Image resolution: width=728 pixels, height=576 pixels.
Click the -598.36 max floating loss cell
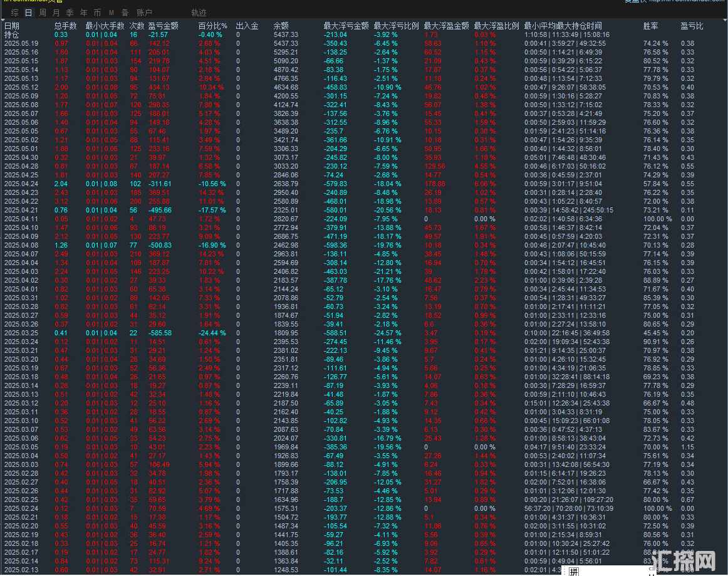335,245
